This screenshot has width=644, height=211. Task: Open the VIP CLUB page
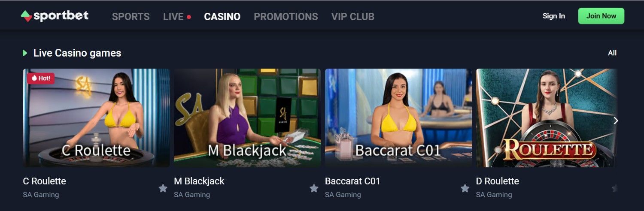[x=353, y=17]
